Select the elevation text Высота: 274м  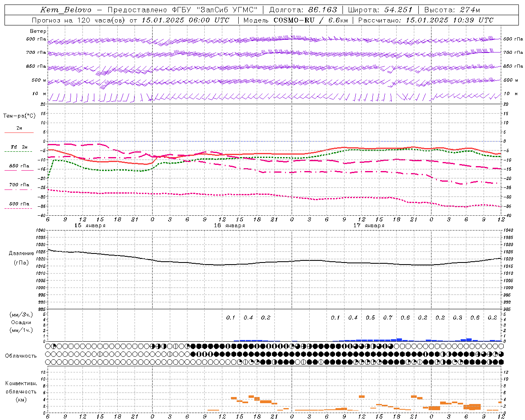452,10
